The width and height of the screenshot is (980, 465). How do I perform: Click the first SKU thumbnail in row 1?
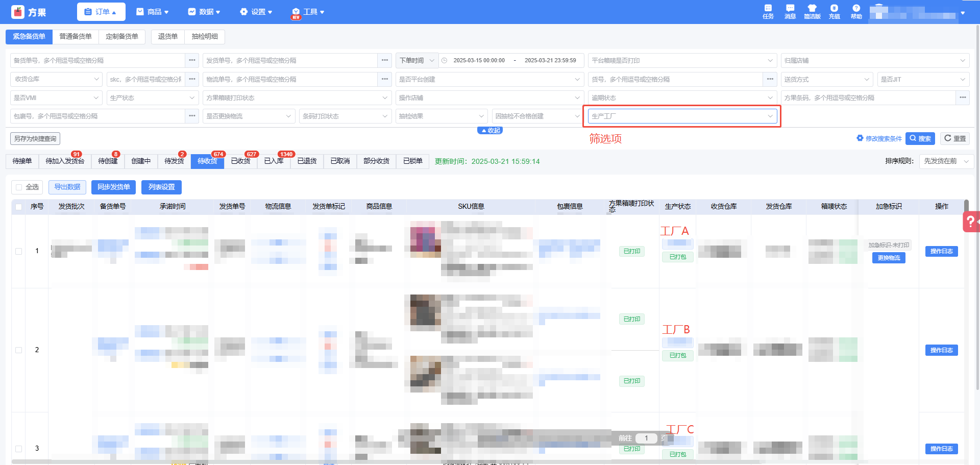tap(426, 239)
